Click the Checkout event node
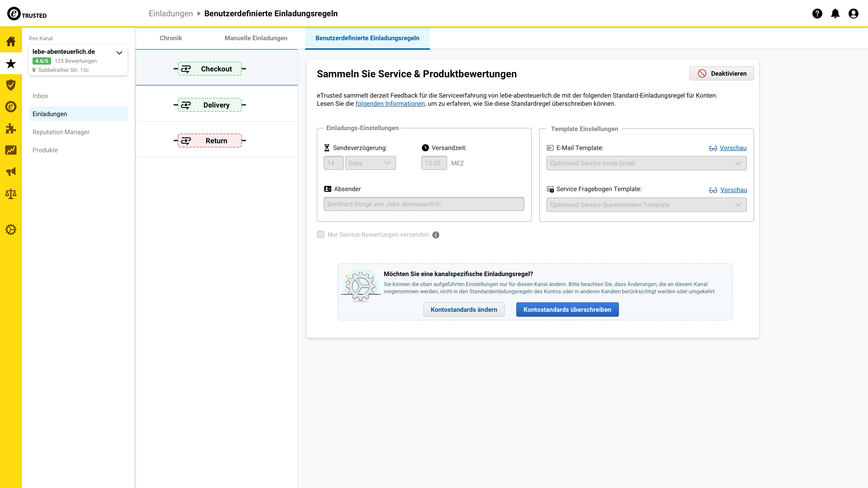 tap(216, 69)
